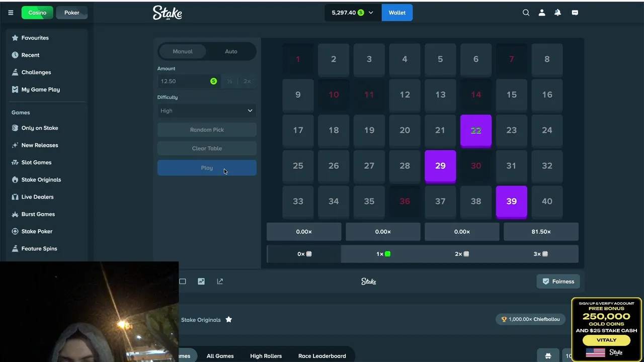644x362 pixels.
Task: Open the Race Leaderboard tab
Action: pyautogui.click(x=322, y=356)
